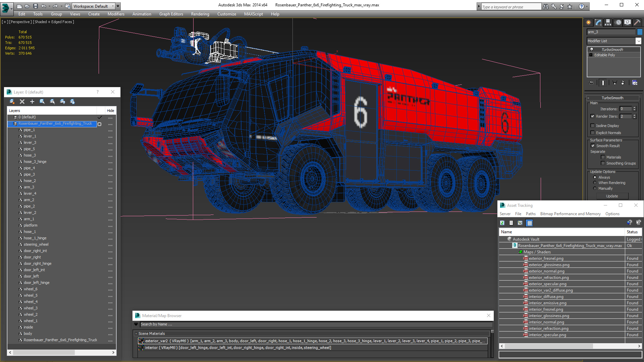This screenshot has height=362, width=644.
Task: Click the Project Folder icon next to Workspace
Action: (67, 6)
